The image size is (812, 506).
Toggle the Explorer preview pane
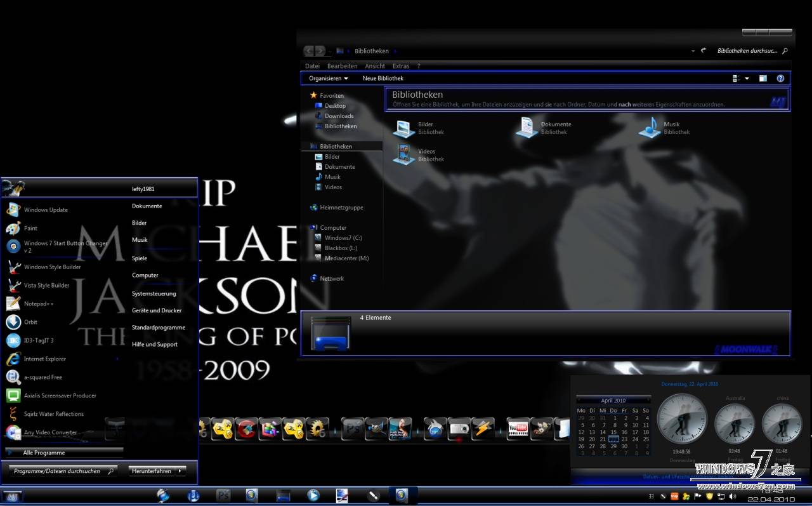click(x=763, y=79)
